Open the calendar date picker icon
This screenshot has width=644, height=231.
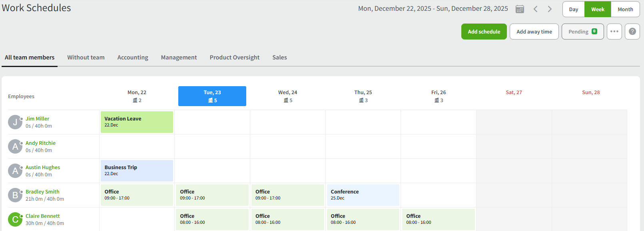pyautogui.click(x=520, y=9)
